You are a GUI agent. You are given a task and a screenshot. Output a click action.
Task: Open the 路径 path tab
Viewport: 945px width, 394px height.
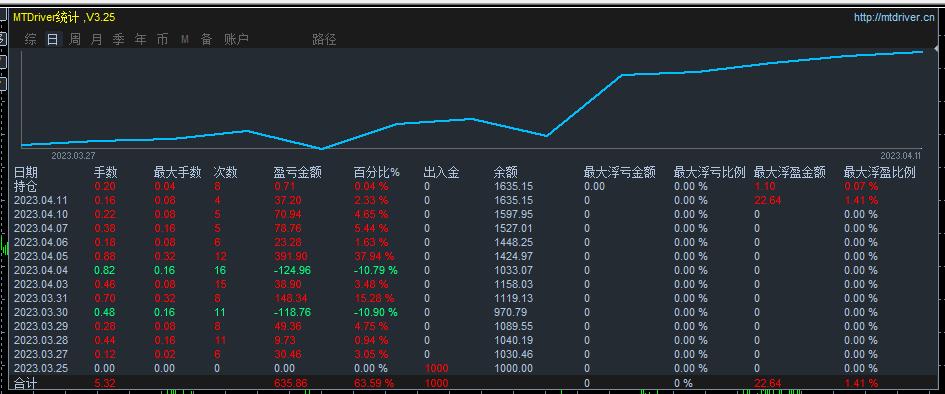(x=324, y=40)
